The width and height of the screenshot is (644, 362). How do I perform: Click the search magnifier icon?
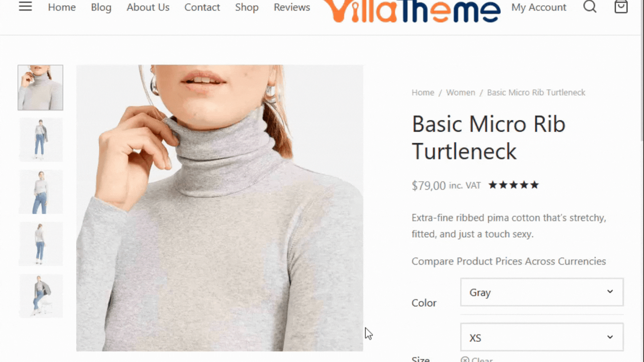(590, 6)
